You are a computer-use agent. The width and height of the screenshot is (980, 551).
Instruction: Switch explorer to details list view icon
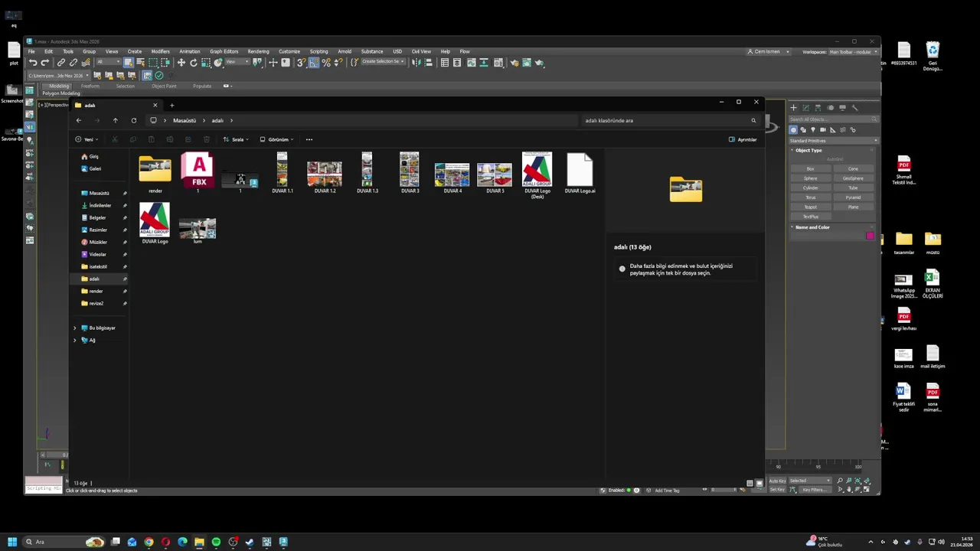pyautogui.click(x=750, y=484)
